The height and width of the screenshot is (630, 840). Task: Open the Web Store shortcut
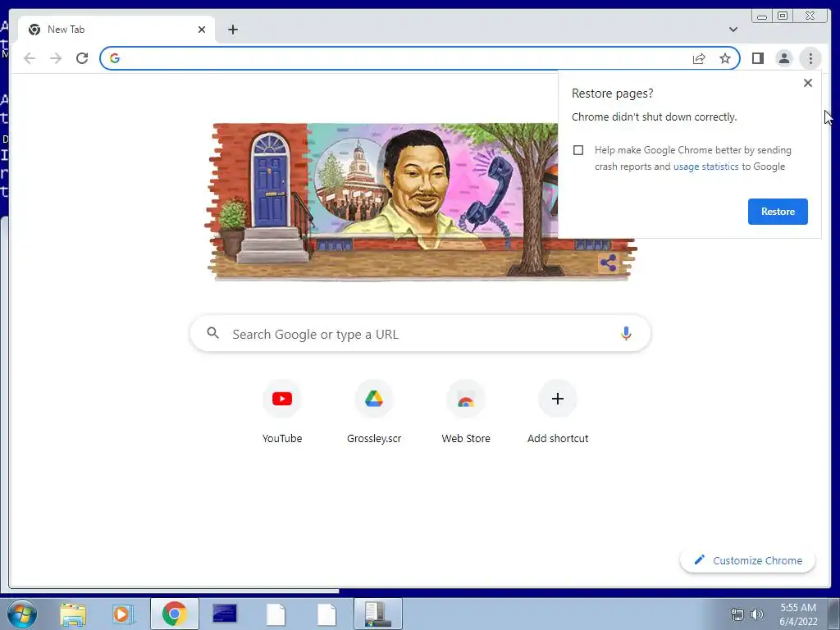pos(466,412)
